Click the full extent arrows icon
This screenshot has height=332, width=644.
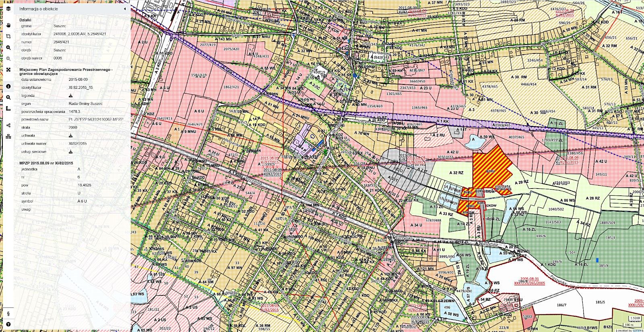point(8,70)
